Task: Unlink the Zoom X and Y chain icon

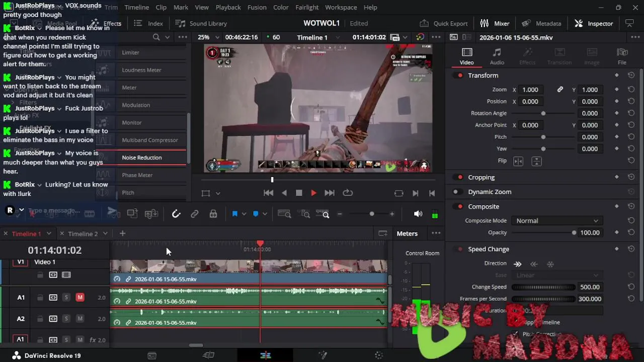Action: coord(560,89)
